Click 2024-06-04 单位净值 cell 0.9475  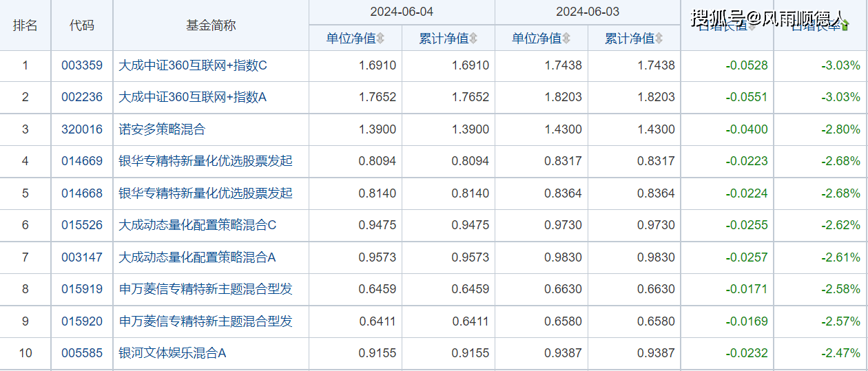[378, 225]
